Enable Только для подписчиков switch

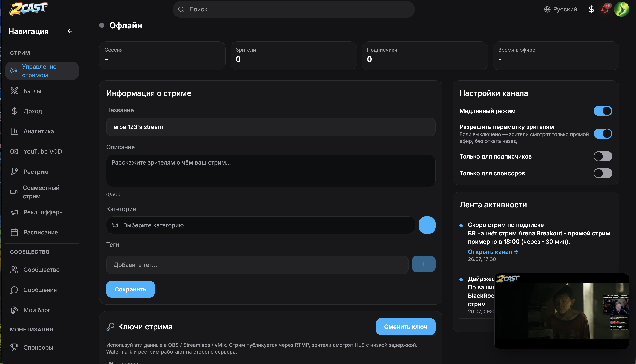(603, 156)
